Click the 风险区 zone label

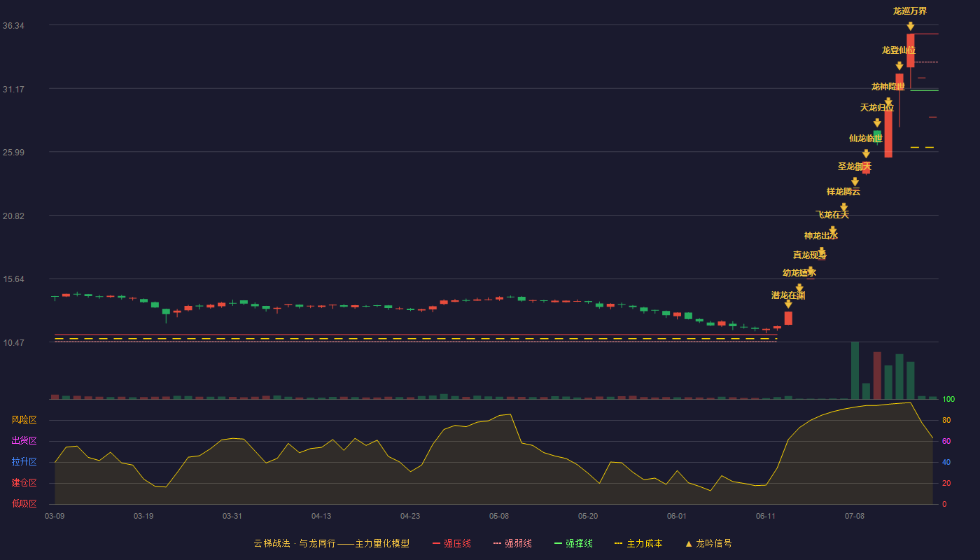[x=24, y=420]
